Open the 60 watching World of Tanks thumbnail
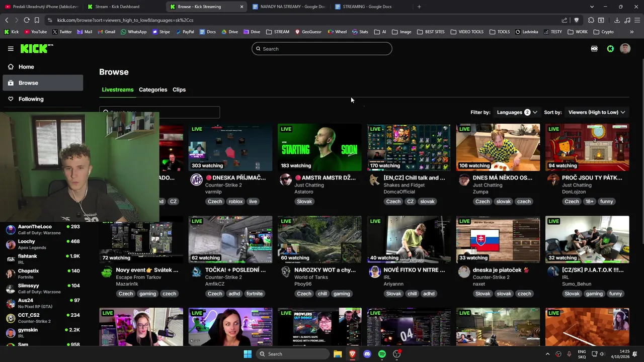Screen dimensions: 644x362 pos(319,239)
